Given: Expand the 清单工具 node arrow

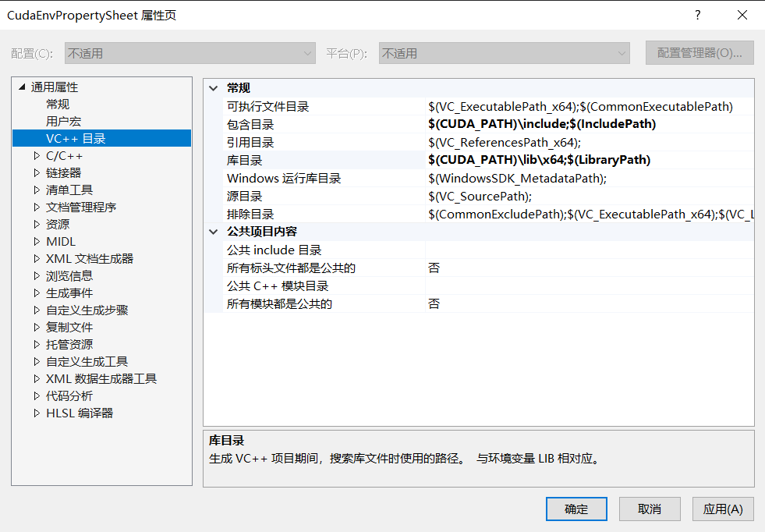Looking at the screenshot, I should (37, 190).
